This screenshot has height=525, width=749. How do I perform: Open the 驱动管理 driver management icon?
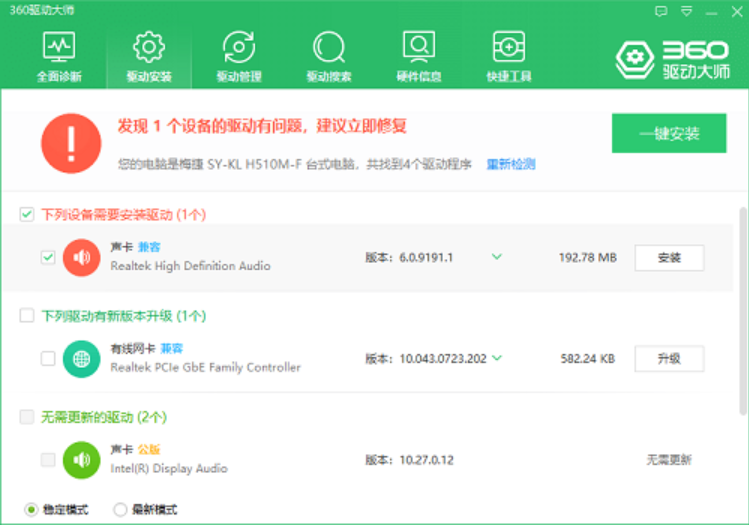pyautogui.click(x=238, y=48)
